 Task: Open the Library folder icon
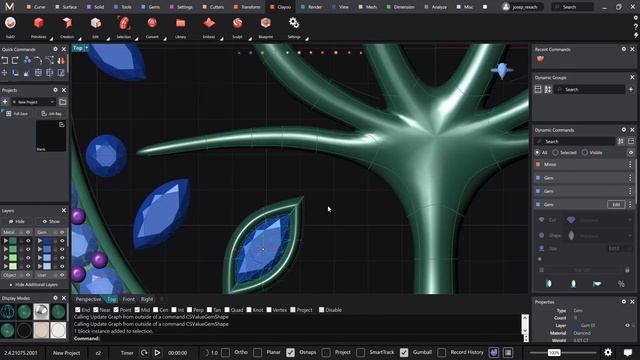pyautogui.click(x=180, y=23)
